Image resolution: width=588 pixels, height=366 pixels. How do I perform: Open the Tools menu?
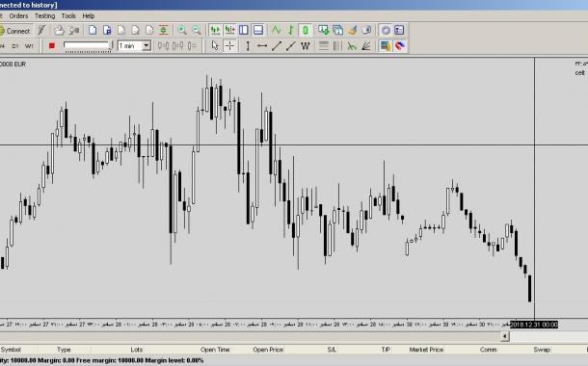coord(68,16)
